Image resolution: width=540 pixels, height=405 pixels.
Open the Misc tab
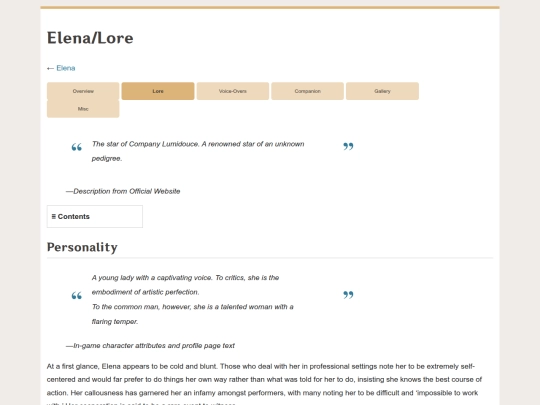[x=83, y=109]
